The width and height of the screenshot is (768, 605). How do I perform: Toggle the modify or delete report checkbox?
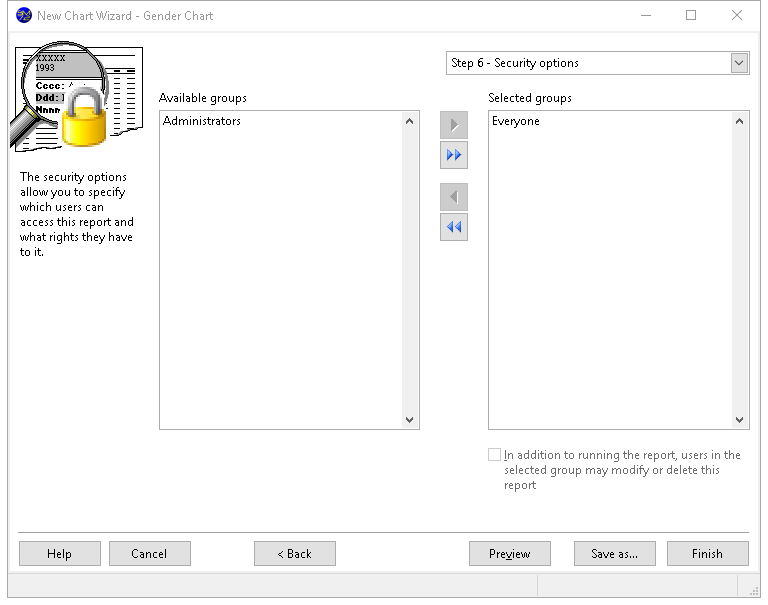point(494,455)
